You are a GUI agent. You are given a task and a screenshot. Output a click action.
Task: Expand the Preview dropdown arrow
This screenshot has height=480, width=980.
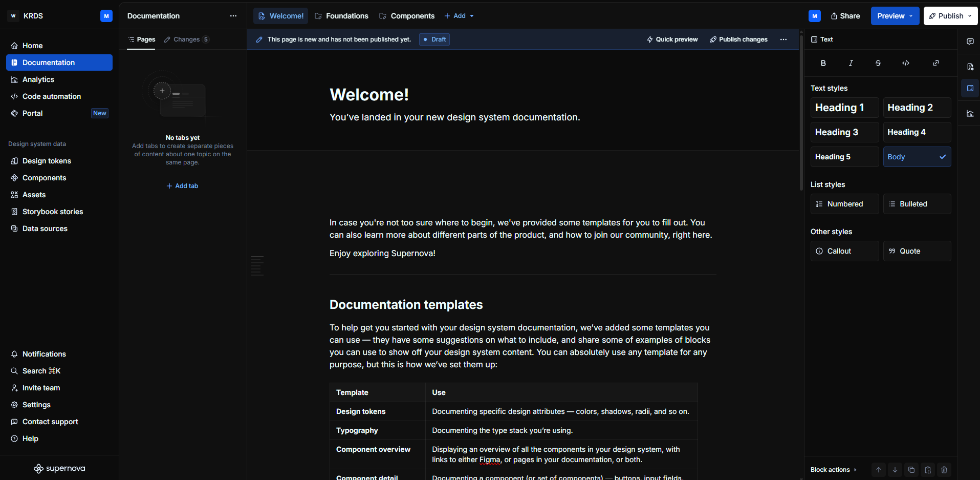coord(911,16)
